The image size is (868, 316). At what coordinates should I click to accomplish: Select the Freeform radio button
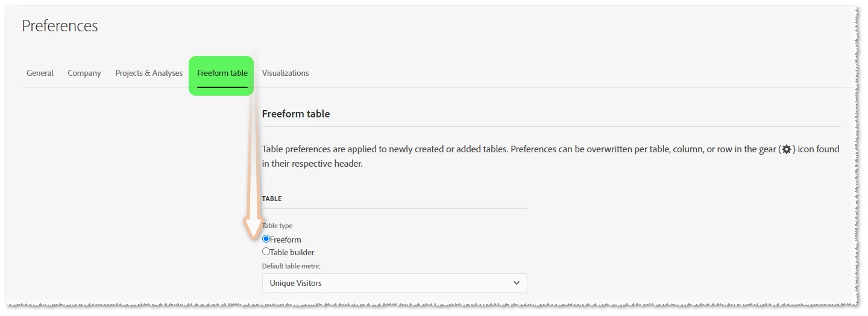tap(266, 239)
